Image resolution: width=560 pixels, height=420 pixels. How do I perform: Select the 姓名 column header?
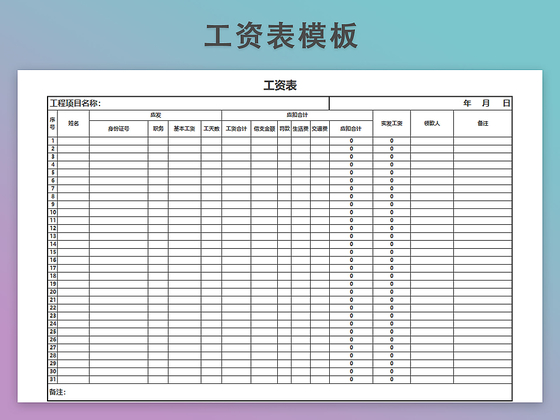coord(74,123)
